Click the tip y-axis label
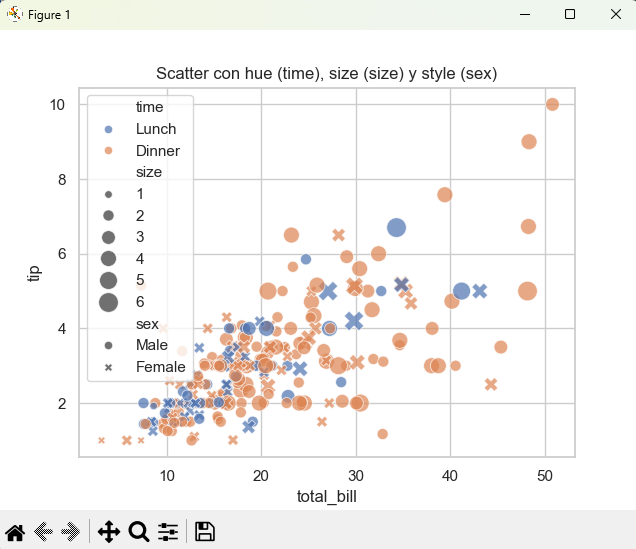The image size is (636, 549). [32, 271]
